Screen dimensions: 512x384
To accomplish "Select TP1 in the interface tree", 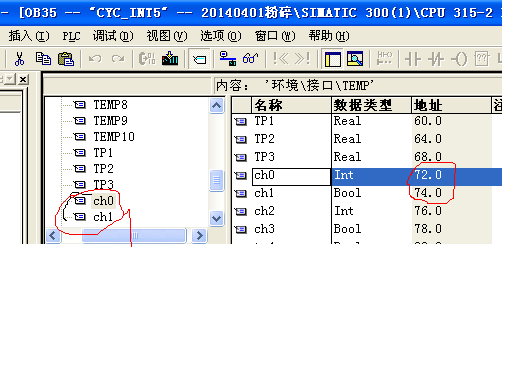I will coord(103,153).
